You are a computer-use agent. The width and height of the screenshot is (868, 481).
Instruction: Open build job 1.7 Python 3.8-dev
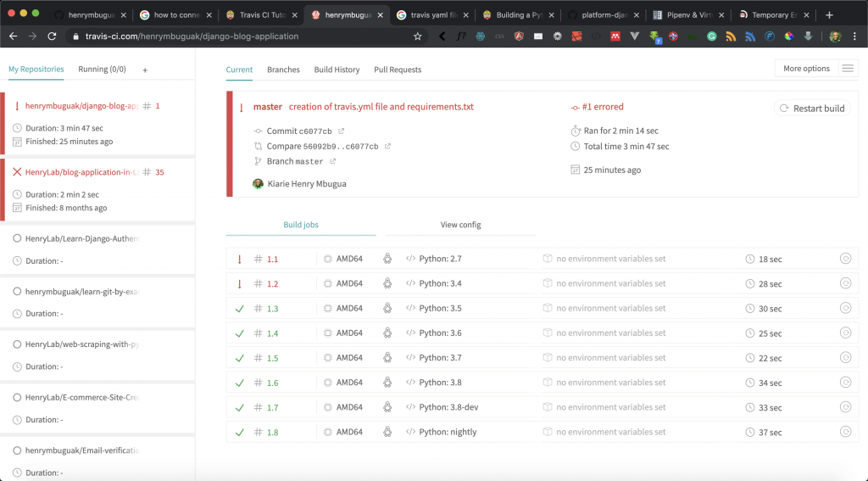[x=542, y=407]
